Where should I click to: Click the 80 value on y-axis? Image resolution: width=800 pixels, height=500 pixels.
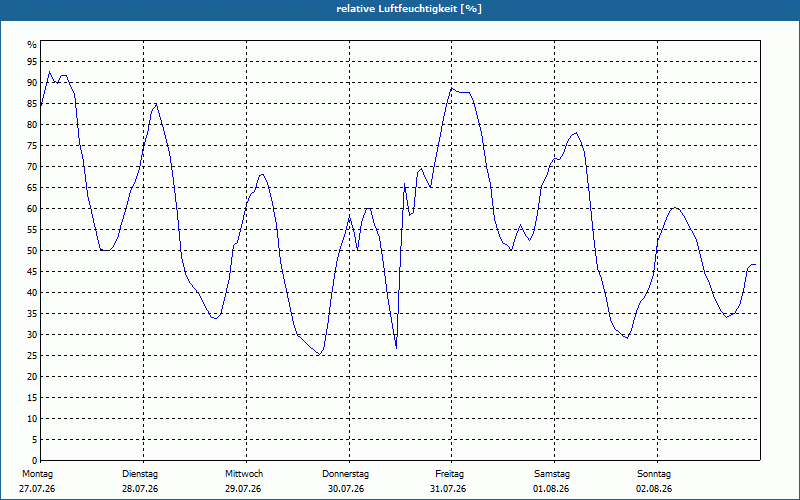tap(32, 124)
